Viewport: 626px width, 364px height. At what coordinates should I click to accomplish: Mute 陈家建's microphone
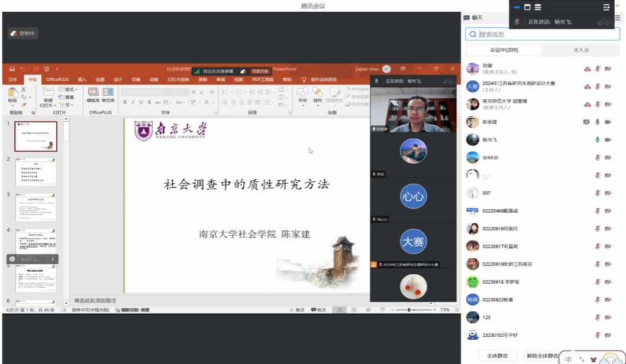tap(598, 122)
